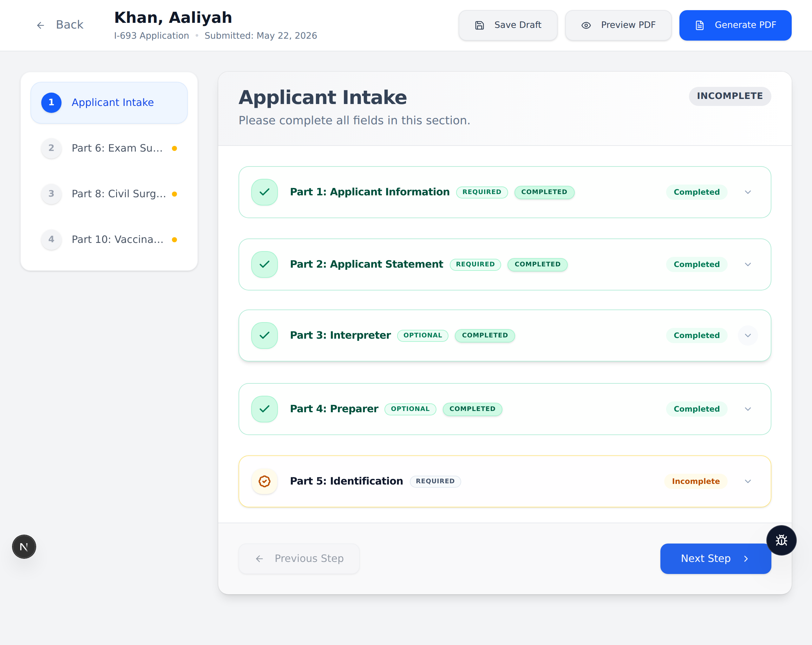Go to Part 8: Civil Surg... step
Viewport: 812px width, 645px height.
tap(109, 193)
